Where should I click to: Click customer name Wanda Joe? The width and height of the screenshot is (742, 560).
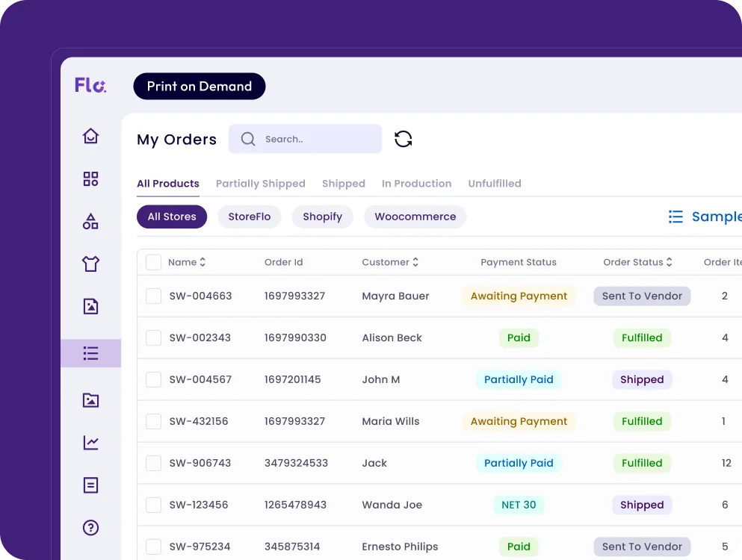pyautogui.click(x=392, y=505)
